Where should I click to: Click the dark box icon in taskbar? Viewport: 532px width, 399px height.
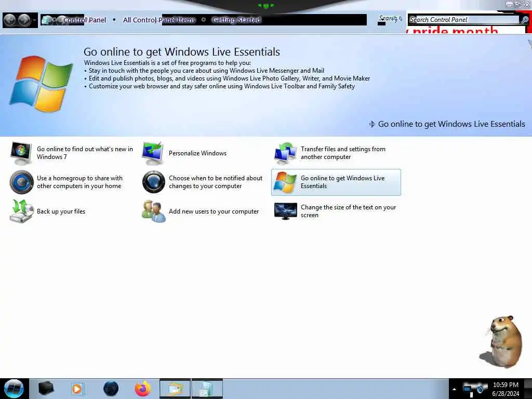click(x=46, y=389)
